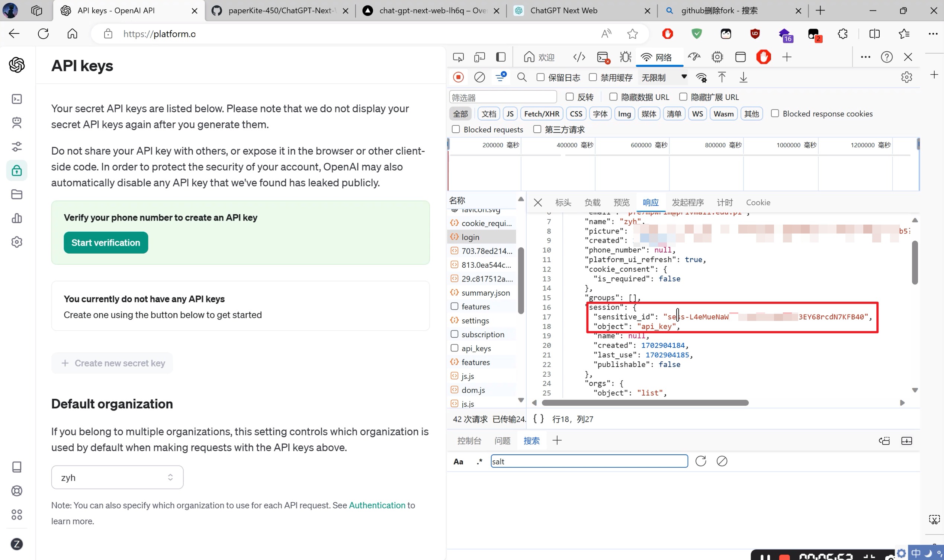Click Start verification button
944x560 pixels.
coord(106,243)
